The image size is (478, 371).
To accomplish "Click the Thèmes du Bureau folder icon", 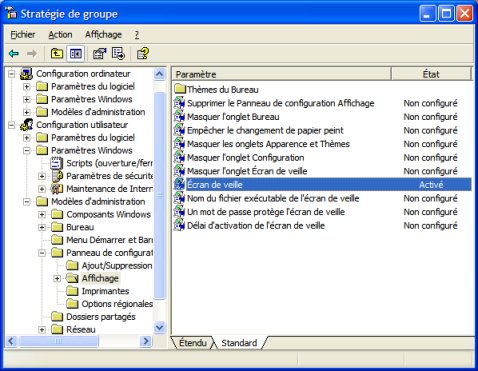I will tap(180, 89).
